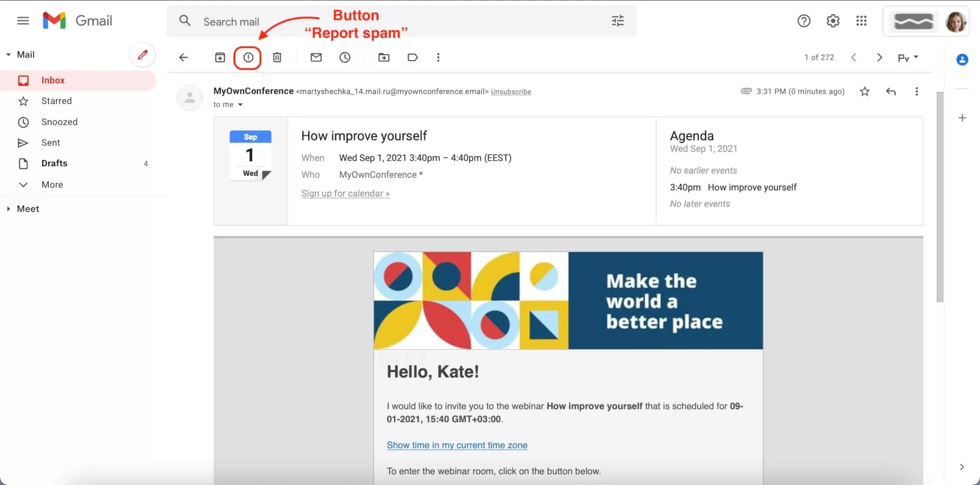Open the Drafts folder

(x=54, y=163)
